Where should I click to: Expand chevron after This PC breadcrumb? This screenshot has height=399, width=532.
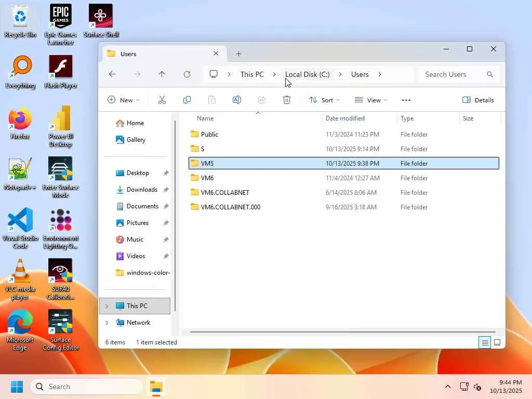[x=274, y=74]
